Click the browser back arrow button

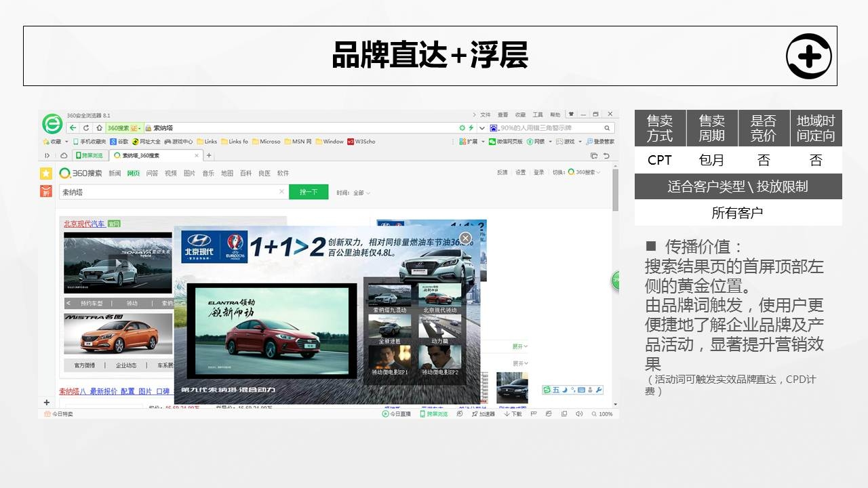[74, 128]
